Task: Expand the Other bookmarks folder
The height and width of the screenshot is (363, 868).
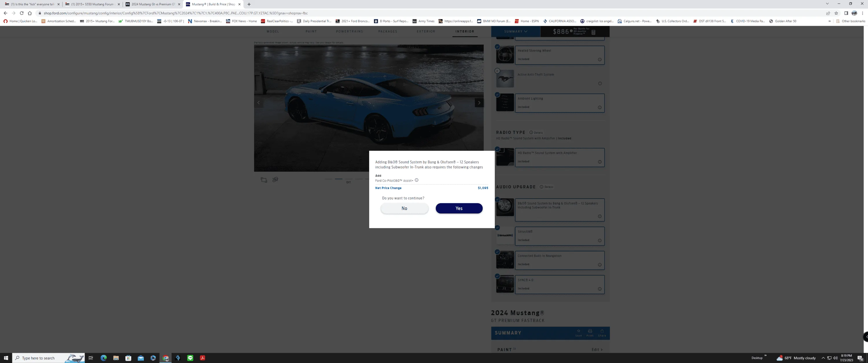Action: [x=850, y=21]
